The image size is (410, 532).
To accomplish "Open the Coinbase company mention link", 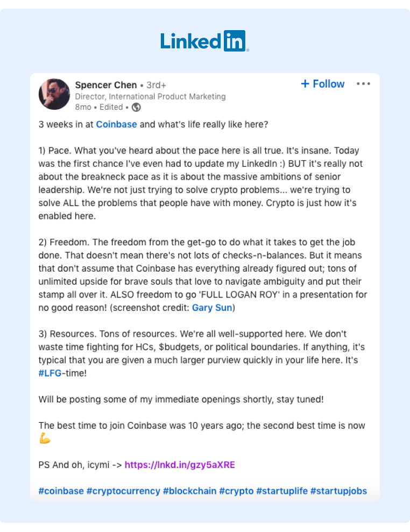I will click(x=116, y=124).
